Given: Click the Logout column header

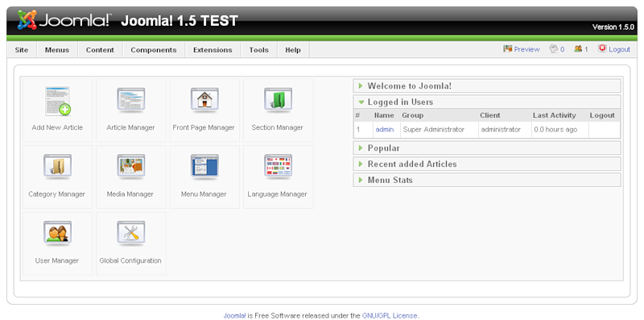Looking at the screenshot, I should [x=602, y=115].
